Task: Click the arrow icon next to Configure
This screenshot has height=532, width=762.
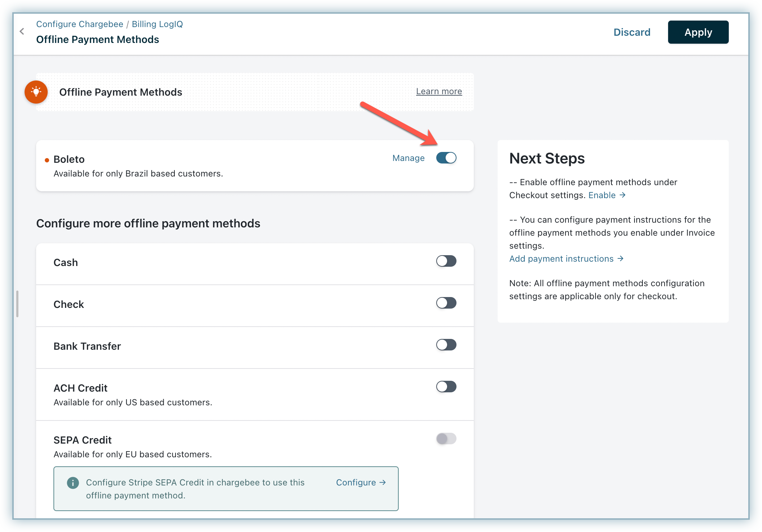Action: point(383,483)
